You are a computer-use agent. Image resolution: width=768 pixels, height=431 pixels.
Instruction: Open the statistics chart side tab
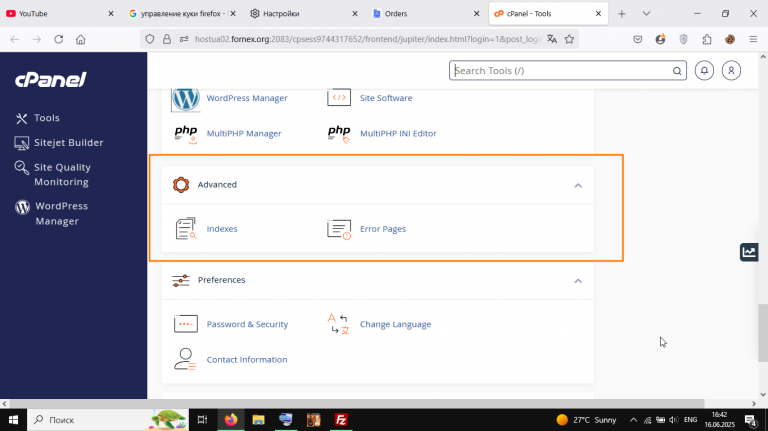749,252
